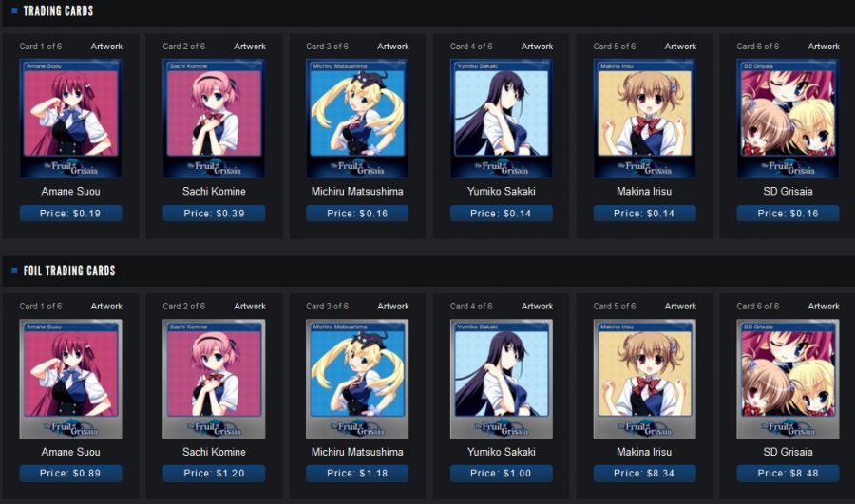
Task: Click the foil Michiru Matsushima card image
Action: tap(357, 379)
